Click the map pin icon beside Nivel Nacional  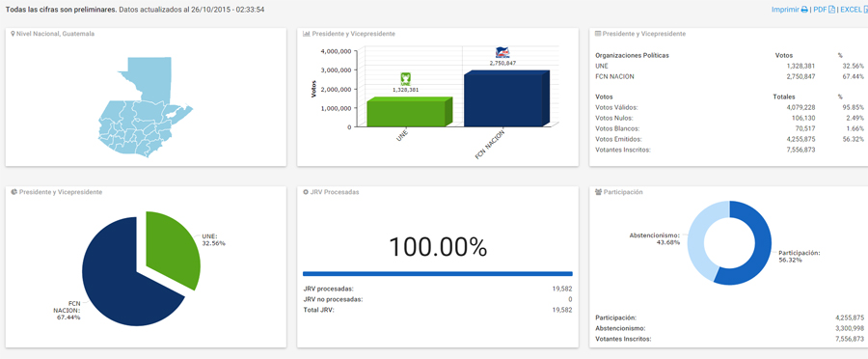pos(13,34)
